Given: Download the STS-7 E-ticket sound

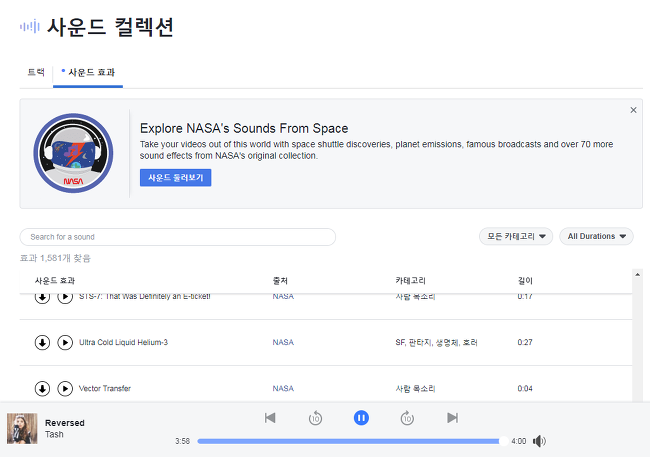Looking at the screenshot, I should point(42,298).
